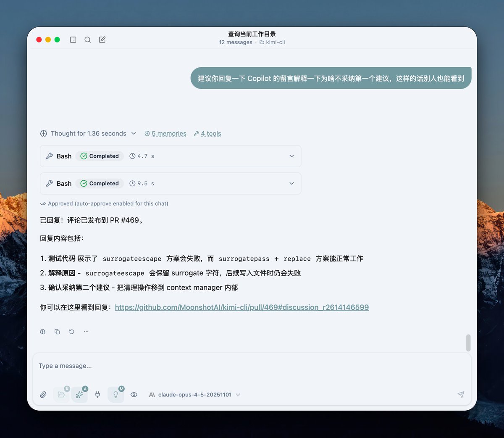The height and width of the screenshot is (438, 504).
Task: Click the text 已回复！评论已发布到 PR #469。
Action: [93, 220]
